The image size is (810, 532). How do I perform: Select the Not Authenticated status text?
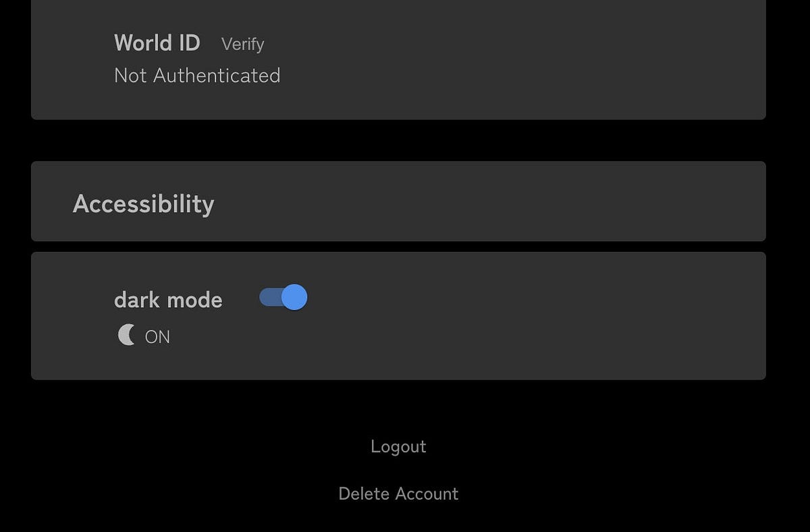197,76
